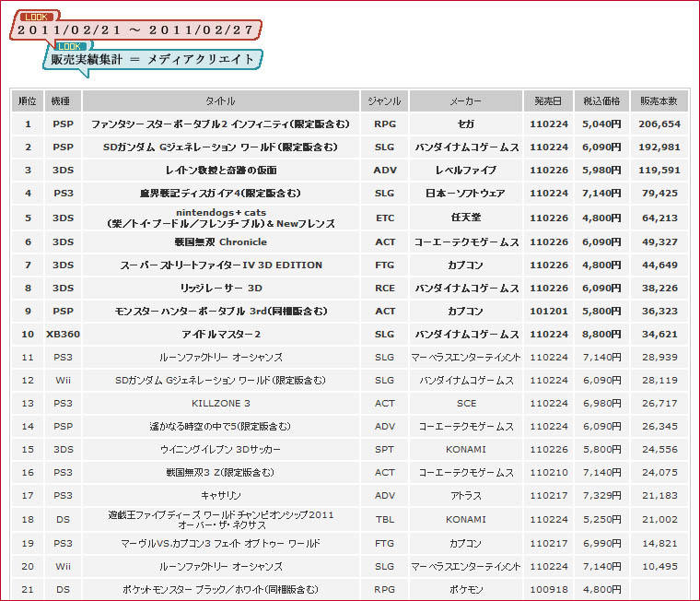Screen dimensions: 700x601
Task: Click the 発売日 column header
Action: pyautogui.click(x=549, y=101)
